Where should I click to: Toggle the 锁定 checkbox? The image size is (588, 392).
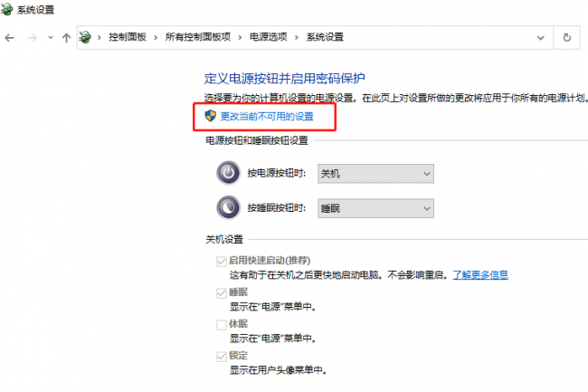point(222,357)
